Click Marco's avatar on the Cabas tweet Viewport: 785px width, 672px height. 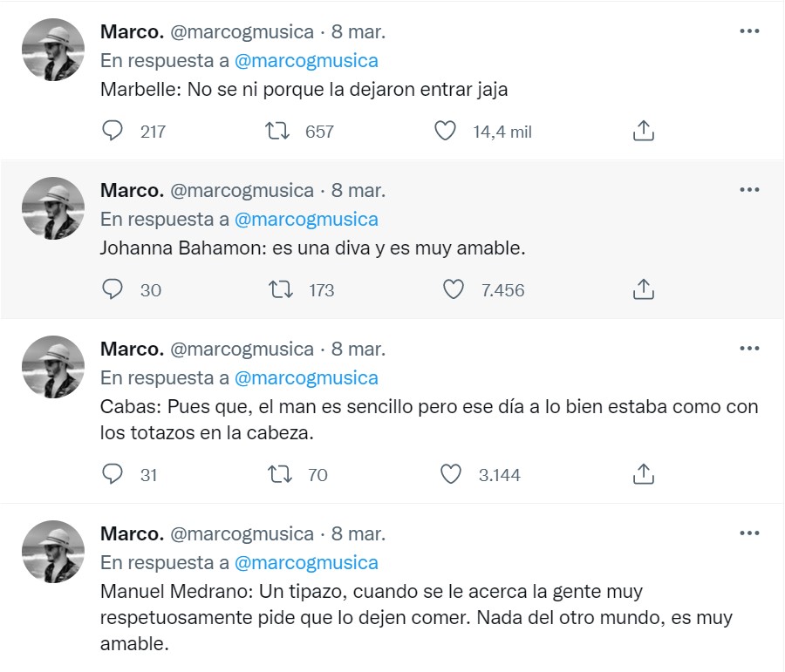(x=52, y=368)
